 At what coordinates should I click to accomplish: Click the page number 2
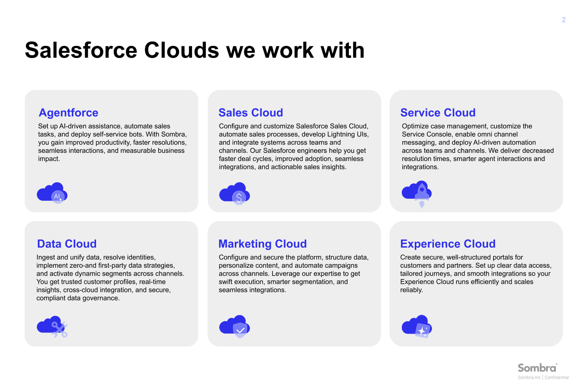pos(564,20)
